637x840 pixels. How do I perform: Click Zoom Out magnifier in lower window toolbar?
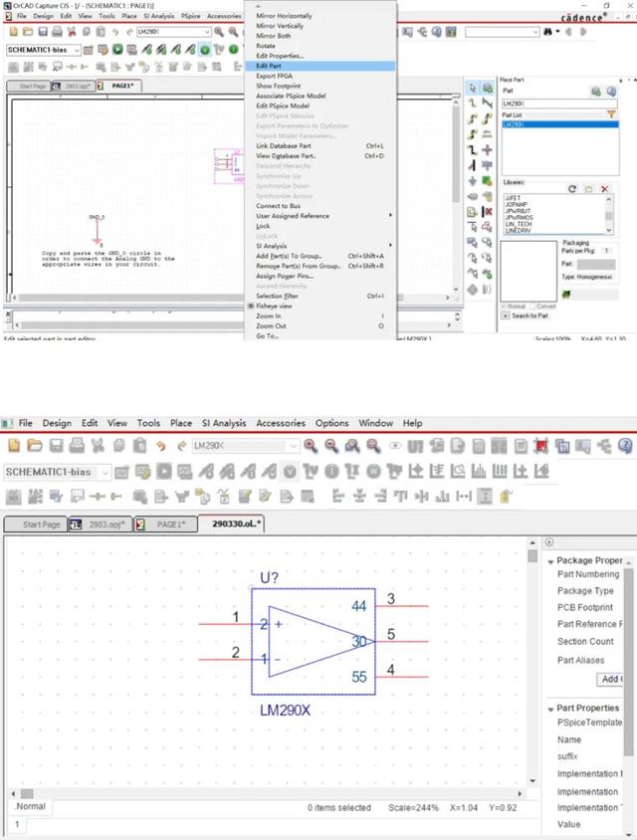(x=331, y=445)
